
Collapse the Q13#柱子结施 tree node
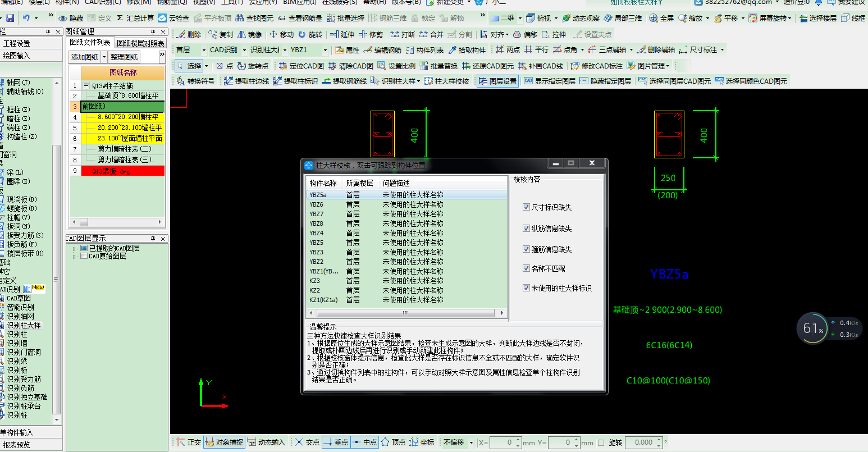tap(86, 86)
